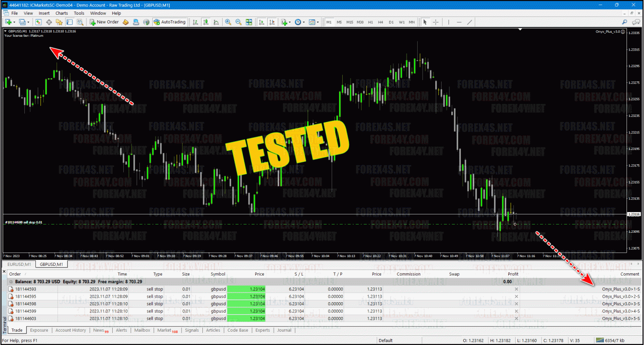Click green price cell of order 181144593
Screen dimensions: 644x345
tap(246, 289)
